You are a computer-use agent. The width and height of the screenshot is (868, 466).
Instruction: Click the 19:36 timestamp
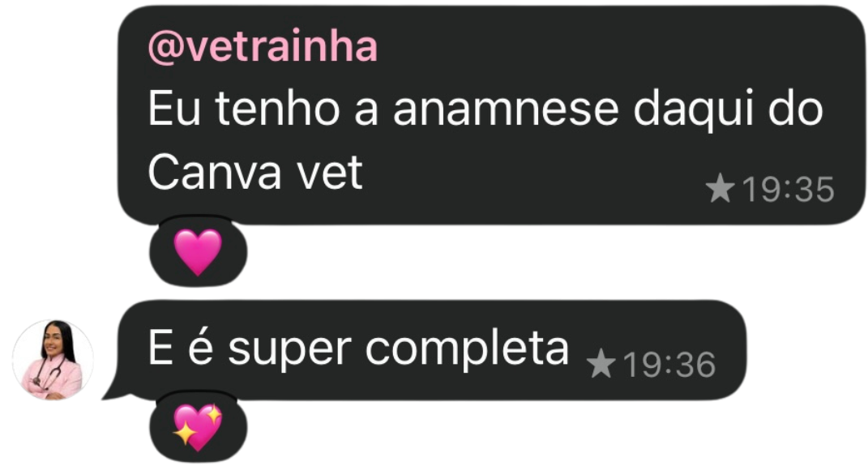(669, 365)
